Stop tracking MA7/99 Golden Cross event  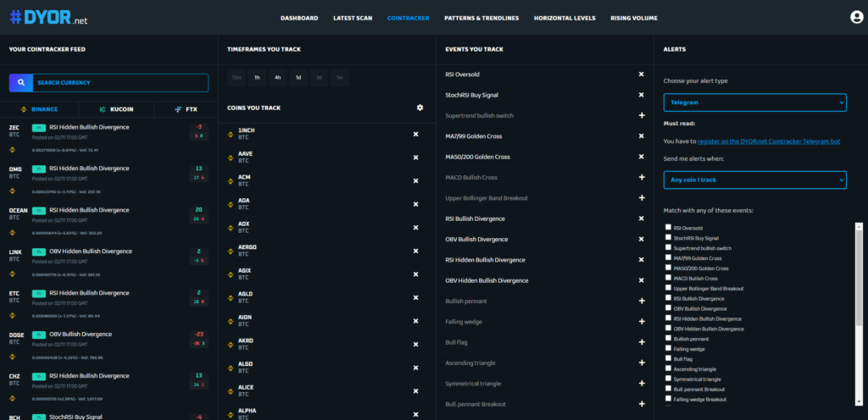pyautogui.click(x=642, y=136)
